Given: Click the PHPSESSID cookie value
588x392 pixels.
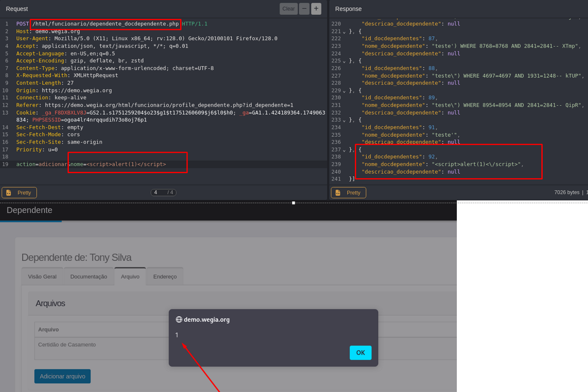Looking at the screenshot, I should coord(105,120).
